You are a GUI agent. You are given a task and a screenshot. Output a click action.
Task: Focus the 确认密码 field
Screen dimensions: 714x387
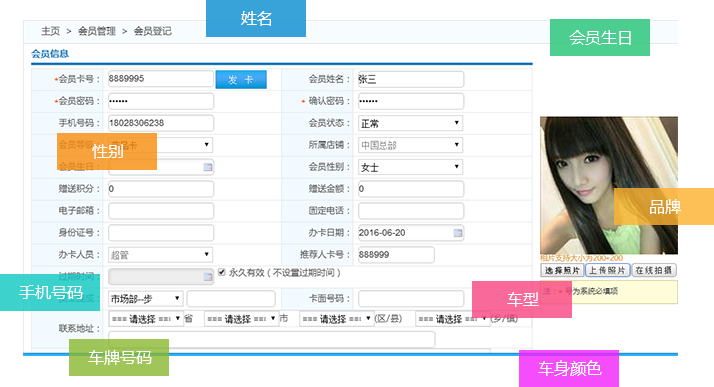point(411,101)
